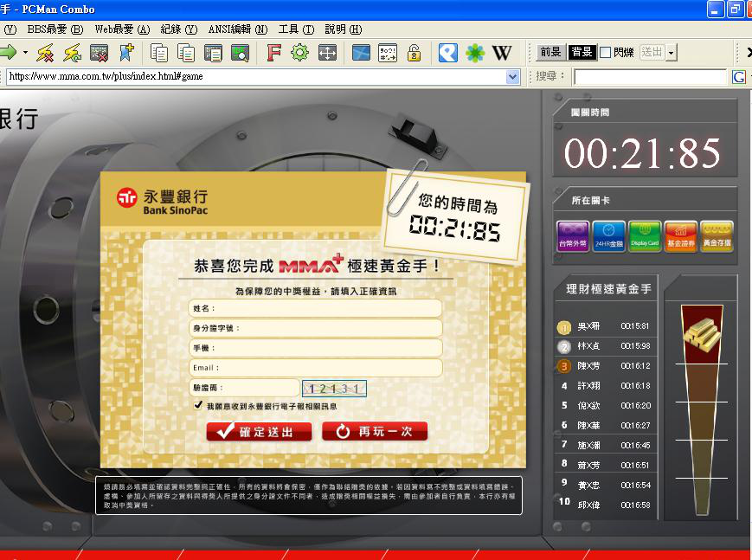The height and width of the screenshot is (560, 752).
Task: Click the 前景 foreground color button
Action: [550, 52]
